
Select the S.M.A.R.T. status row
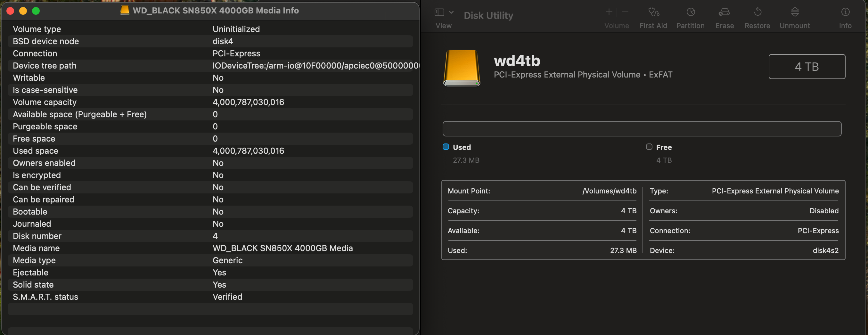210,297
